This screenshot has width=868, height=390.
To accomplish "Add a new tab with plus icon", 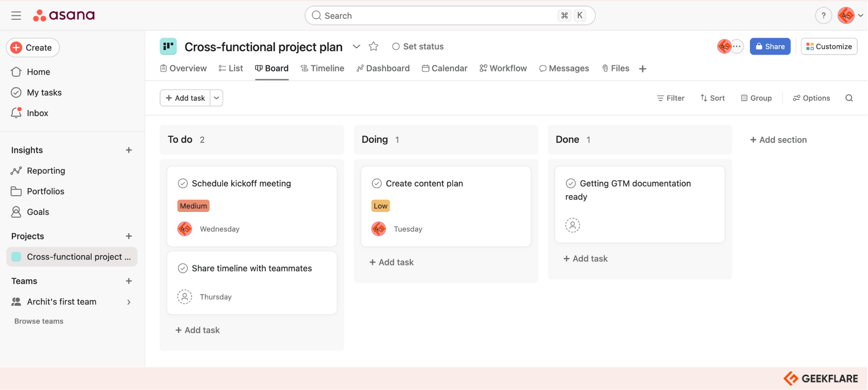I will [x=642, y=69].
